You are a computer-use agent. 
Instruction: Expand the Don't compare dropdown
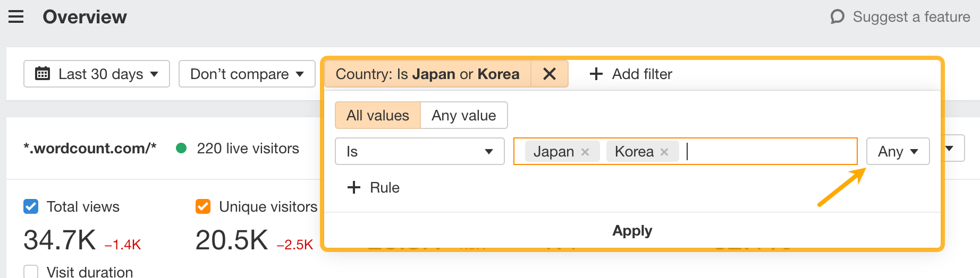coord(247,74)
